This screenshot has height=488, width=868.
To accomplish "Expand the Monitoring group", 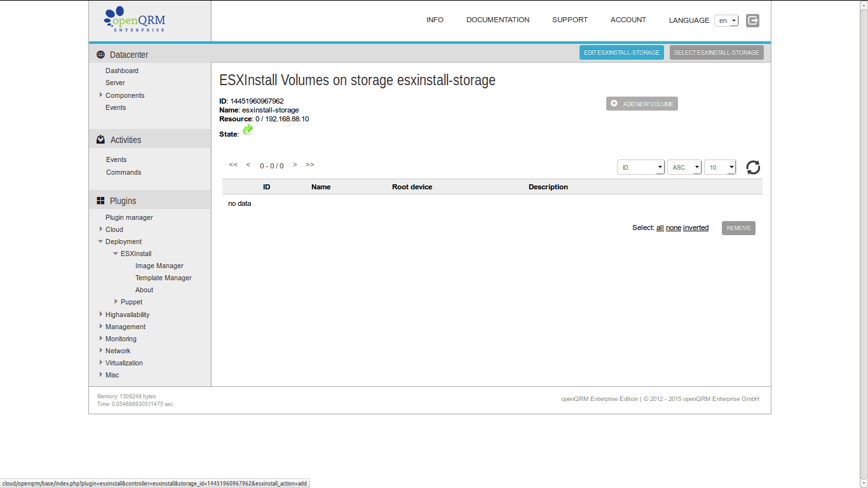I will [101, 339].
